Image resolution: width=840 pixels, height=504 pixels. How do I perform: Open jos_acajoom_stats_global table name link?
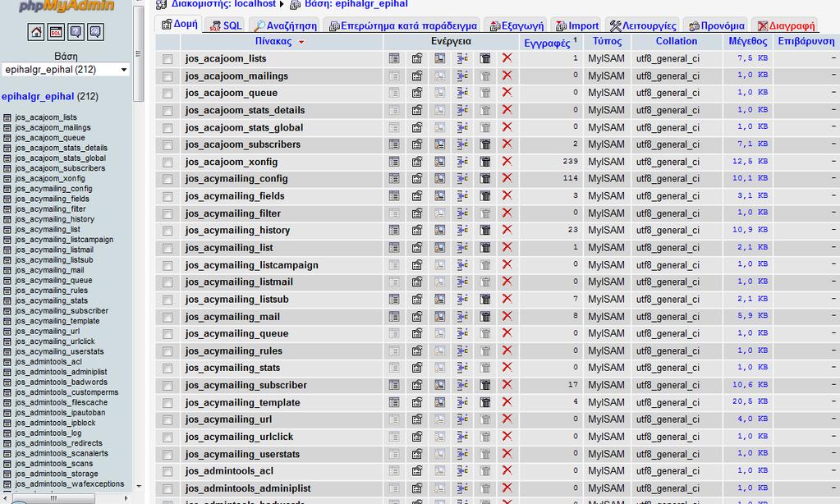[245, 127]
